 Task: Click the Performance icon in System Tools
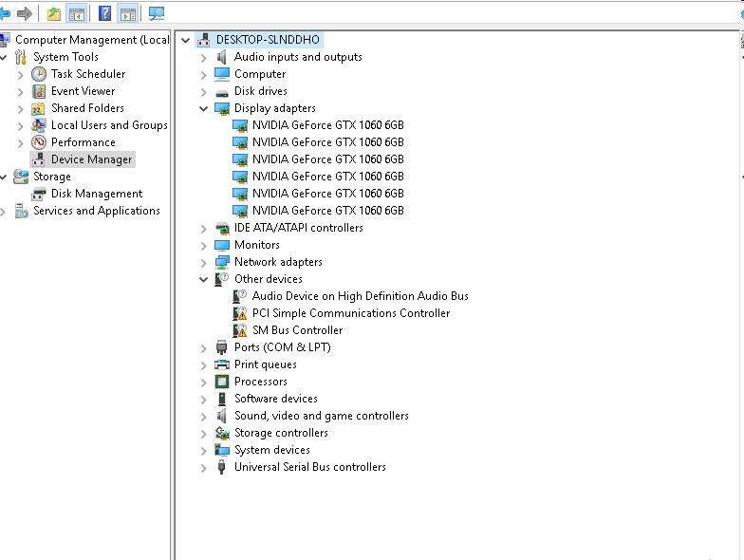(39, 142)
